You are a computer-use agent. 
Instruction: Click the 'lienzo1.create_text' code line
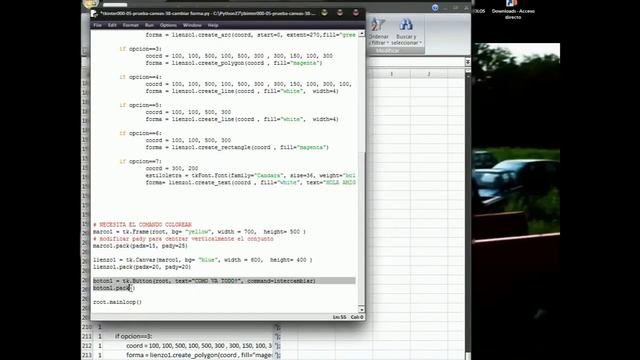coord(250,182)
